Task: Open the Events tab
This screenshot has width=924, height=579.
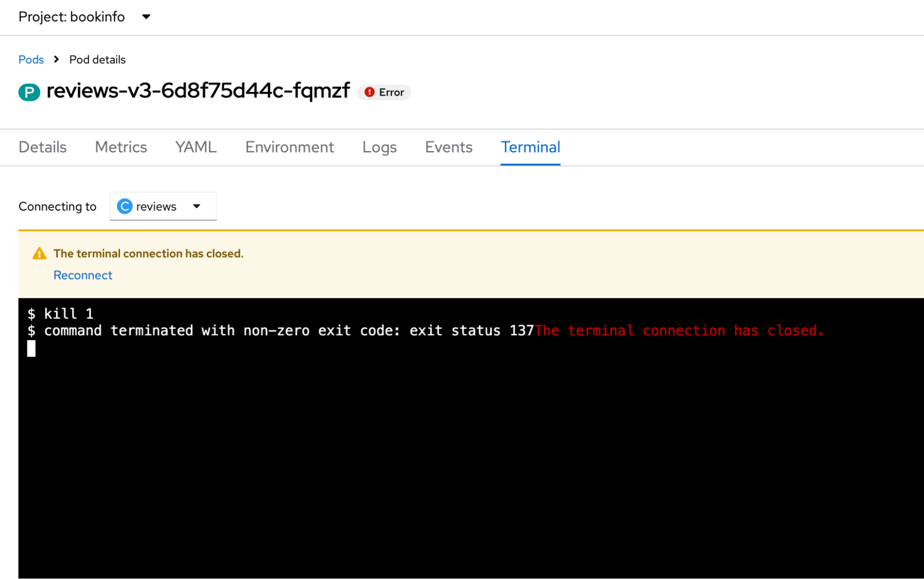Action: coord(448,147)
